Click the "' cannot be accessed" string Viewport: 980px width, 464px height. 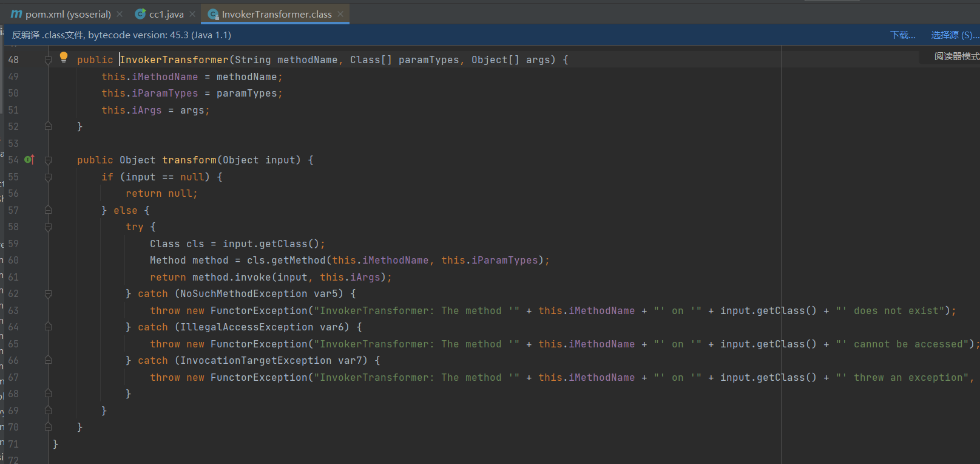[x=902, y=344]
